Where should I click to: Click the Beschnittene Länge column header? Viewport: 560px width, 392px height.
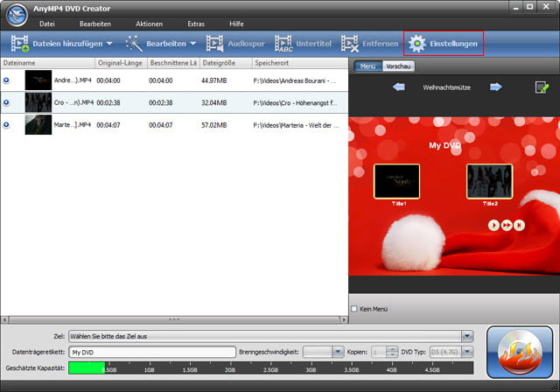(x=173, y=63)
